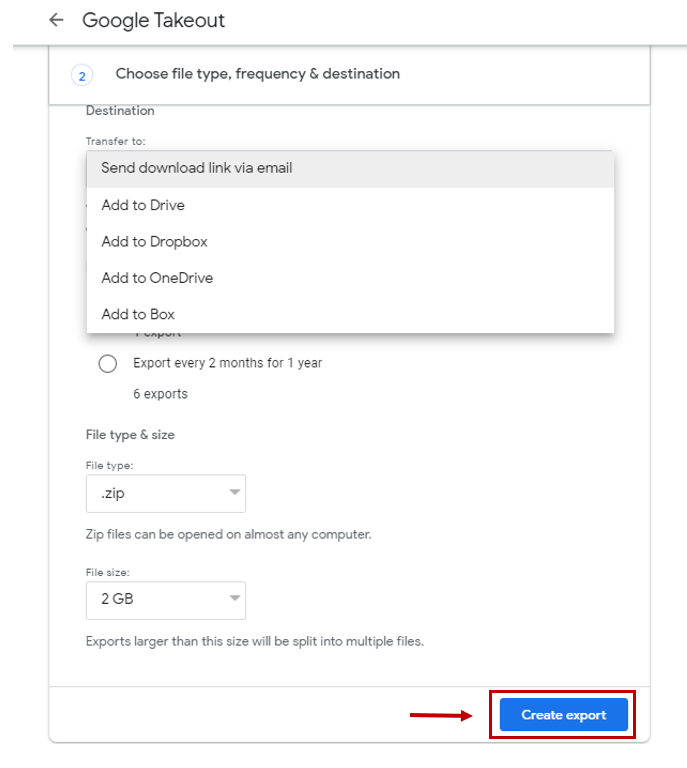Click the back arrow beside Google Takeout
The width and height of the screenshot is (687, 768).
(x=56, y=20)
